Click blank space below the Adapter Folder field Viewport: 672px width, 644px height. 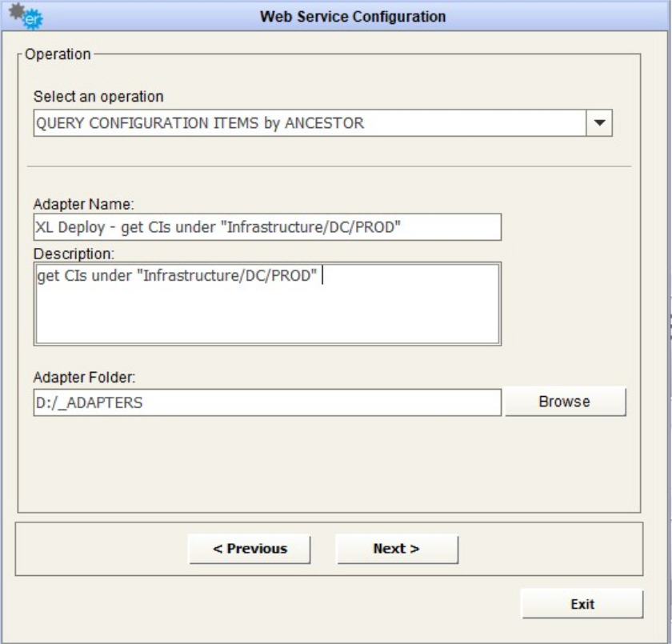click(x=320, y=464)
